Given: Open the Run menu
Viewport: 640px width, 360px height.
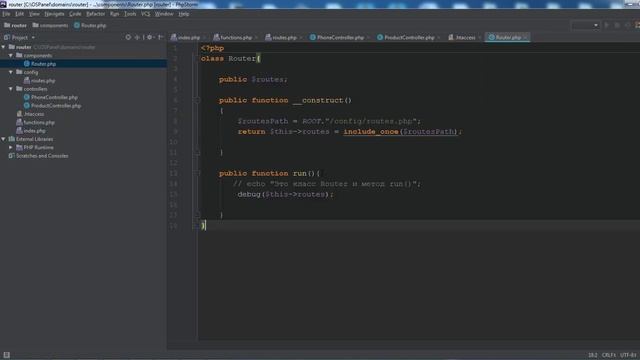Looking at the screenshot, I should point(114,14).
